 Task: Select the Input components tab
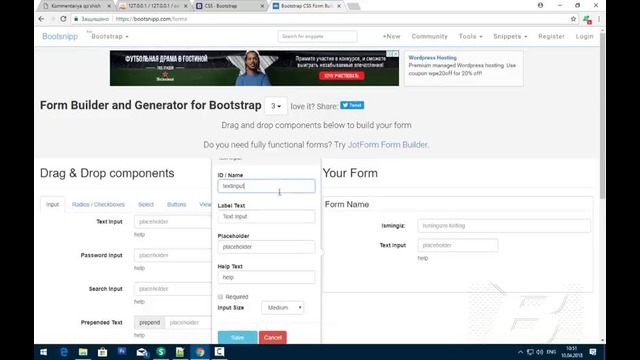point(52,204)
